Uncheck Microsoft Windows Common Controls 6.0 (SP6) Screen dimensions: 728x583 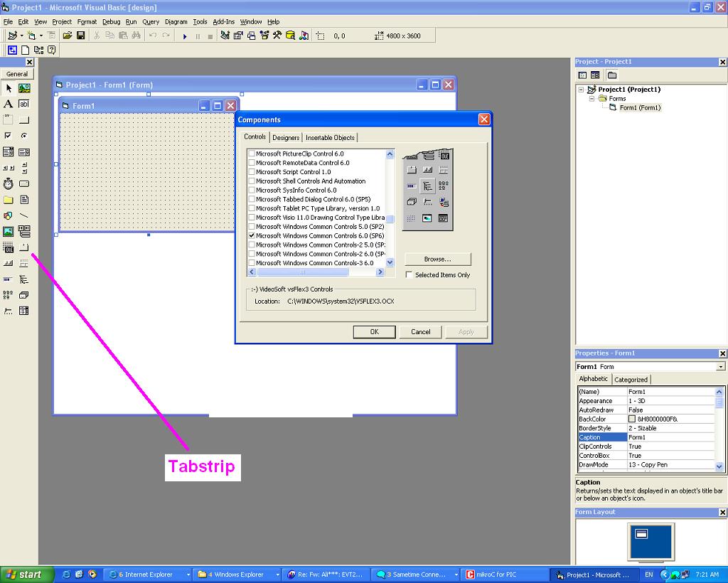coord(252,235)
